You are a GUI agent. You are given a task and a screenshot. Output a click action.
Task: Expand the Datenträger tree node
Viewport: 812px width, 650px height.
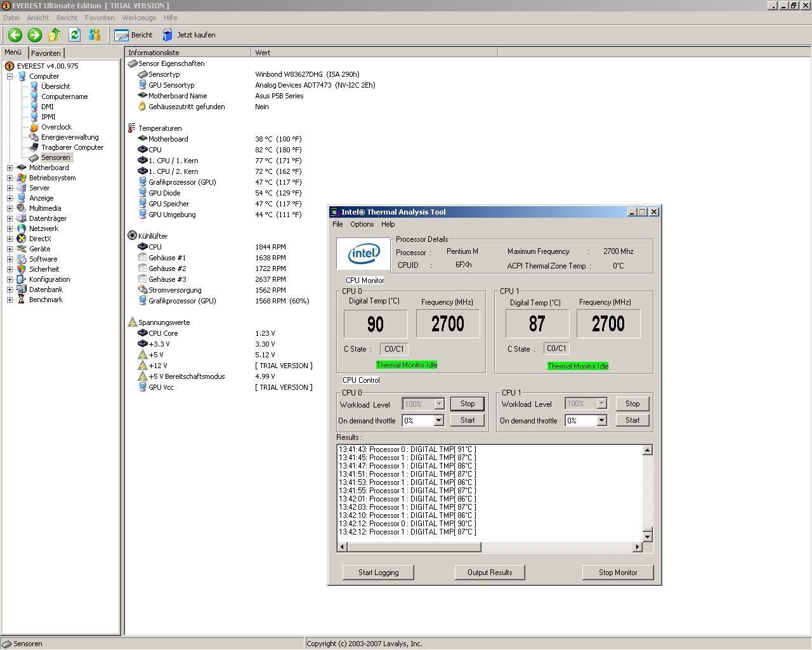(10, 218)
